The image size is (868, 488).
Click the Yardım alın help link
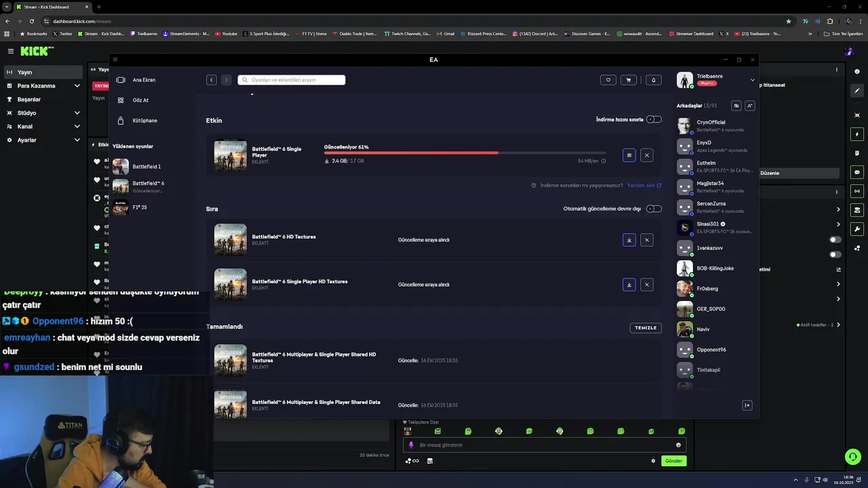click(644, 185)
